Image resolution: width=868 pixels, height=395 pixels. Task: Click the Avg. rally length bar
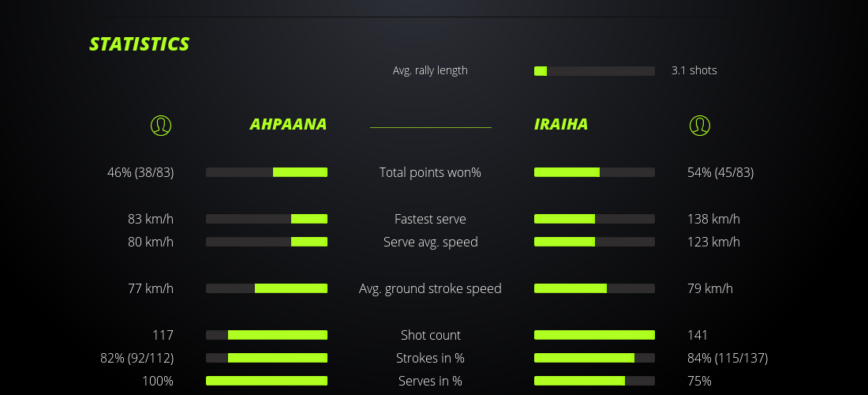[x=594, y=71]
